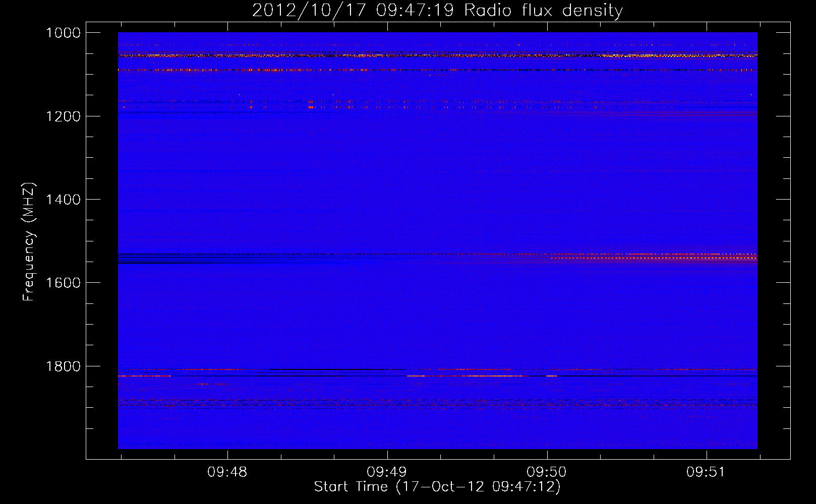
Task: Click the 09:50 time tick label
Action: [x=547, y=472]
